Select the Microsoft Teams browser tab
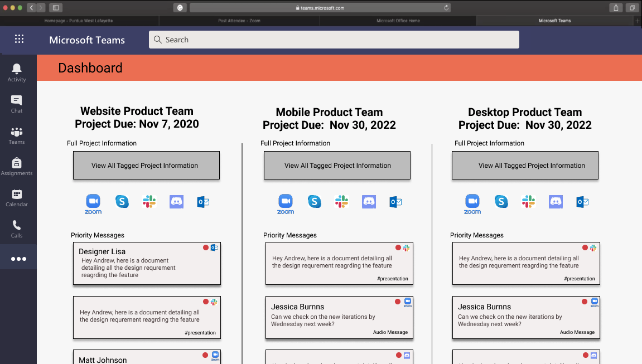 555,21
